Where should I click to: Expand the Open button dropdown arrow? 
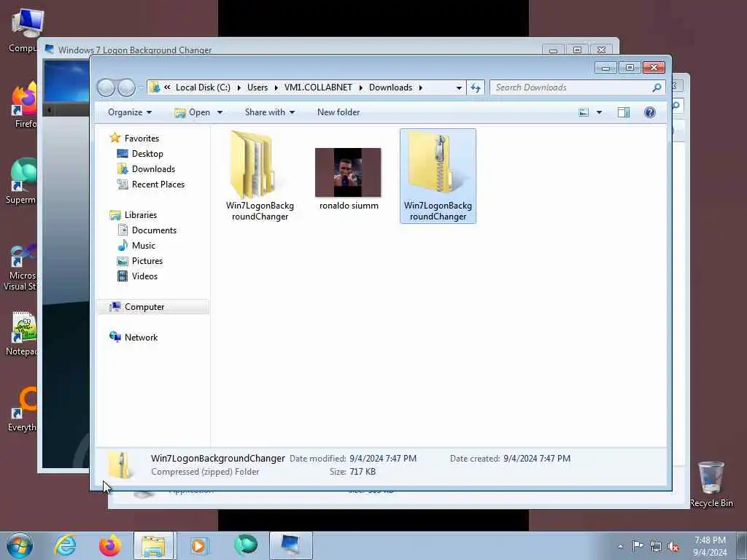[x=220, y=112]
